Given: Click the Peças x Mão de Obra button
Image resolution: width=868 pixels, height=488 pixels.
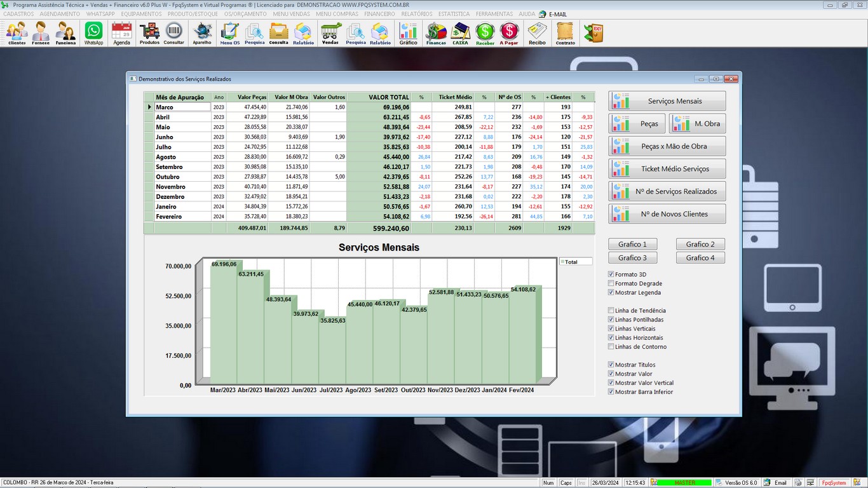Looking at the screenshot, I should click(667, 146).
